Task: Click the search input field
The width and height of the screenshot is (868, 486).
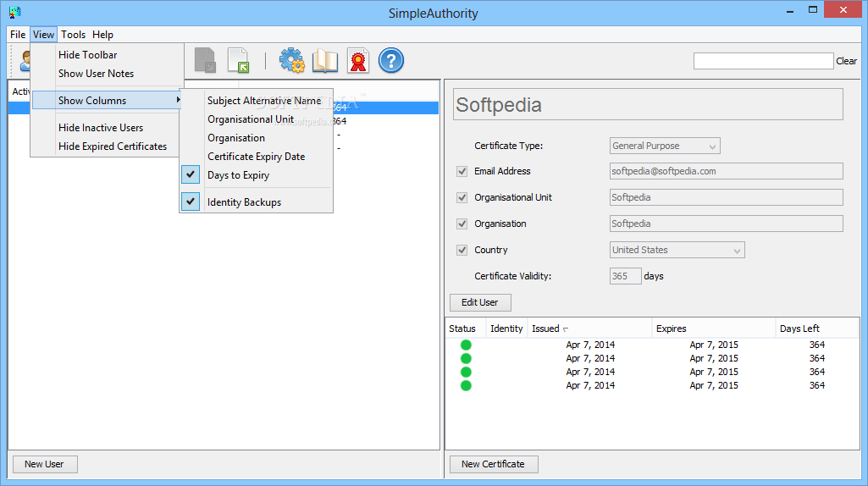Action: click(x=763, y=61)
